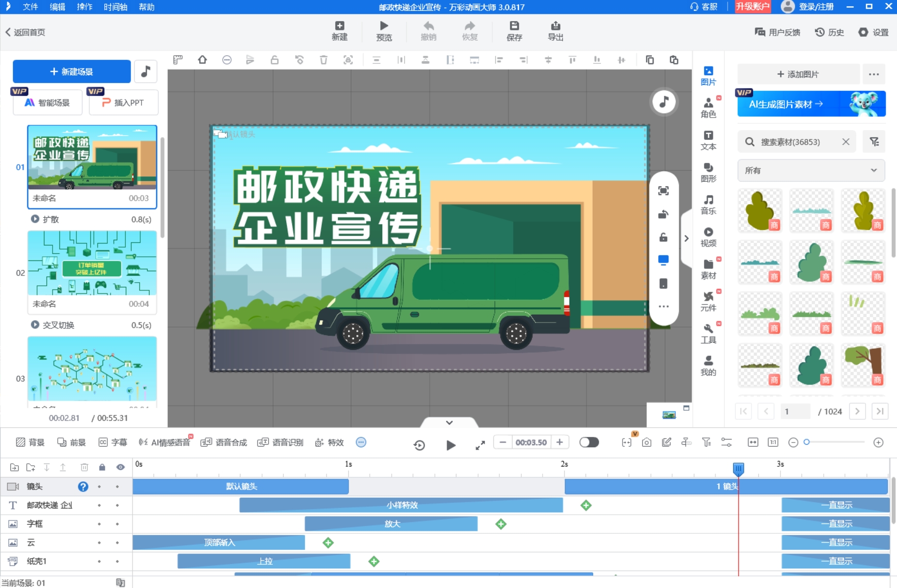Open the 元件 components panel
Image resolution: width=897 pixels, height=588 pixels.
(x=708, y=301)
